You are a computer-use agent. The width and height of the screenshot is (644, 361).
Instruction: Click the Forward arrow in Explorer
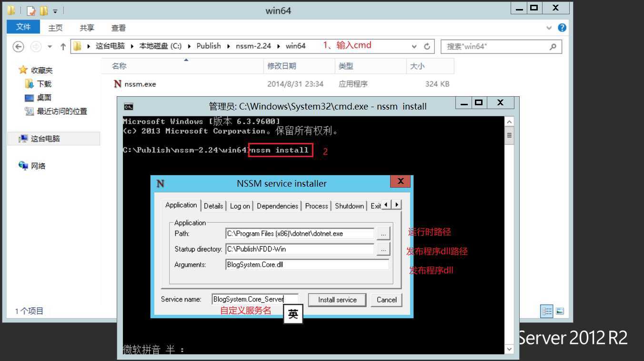(35, 46)
